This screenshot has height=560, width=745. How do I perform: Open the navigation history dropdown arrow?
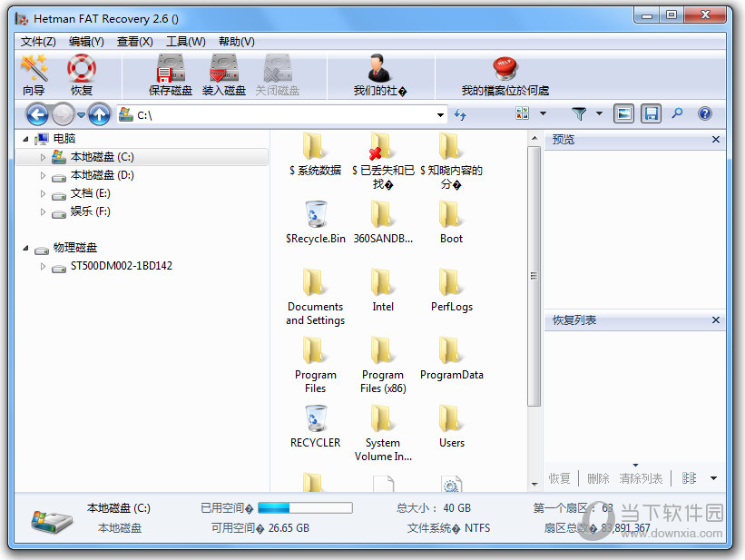82,115
